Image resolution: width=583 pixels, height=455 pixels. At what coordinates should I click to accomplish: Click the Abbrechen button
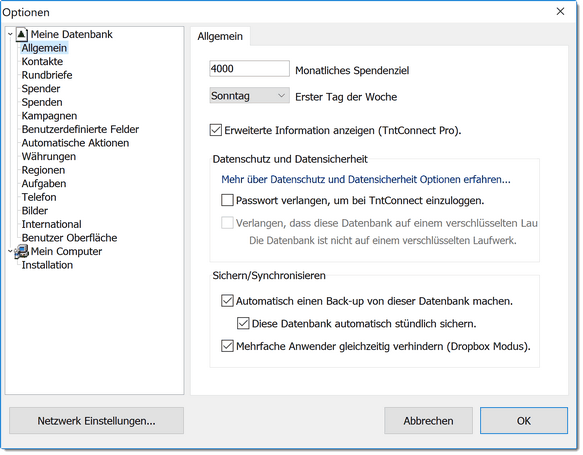pos(428,421)
